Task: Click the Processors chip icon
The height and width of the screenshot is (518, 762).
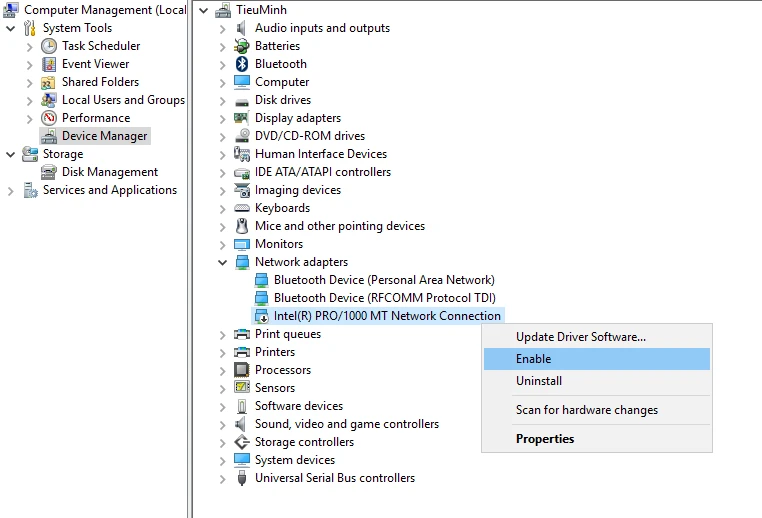Action: [242, 370]
